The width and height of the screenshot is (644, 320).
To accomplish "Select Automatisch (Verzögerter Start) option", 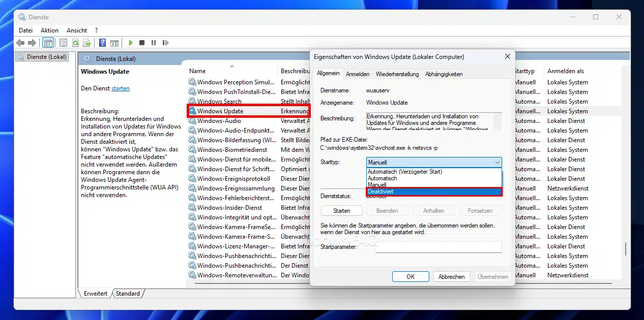I will [433, 172].
